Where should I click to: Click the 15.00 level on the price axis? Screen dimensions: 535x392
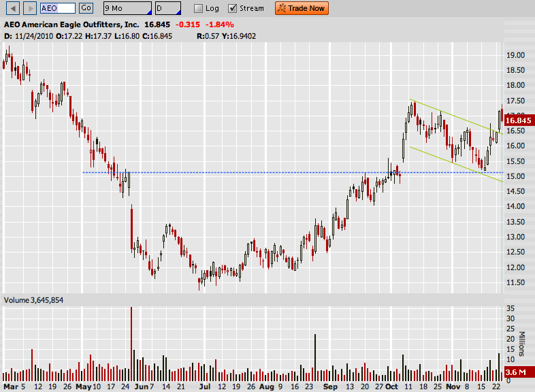515,176
